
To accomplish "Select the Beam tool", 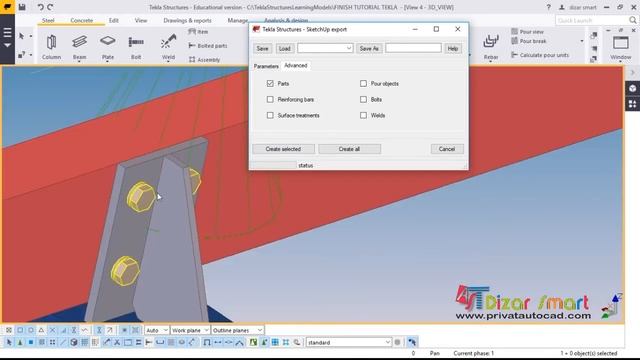I will pos(79,47).
